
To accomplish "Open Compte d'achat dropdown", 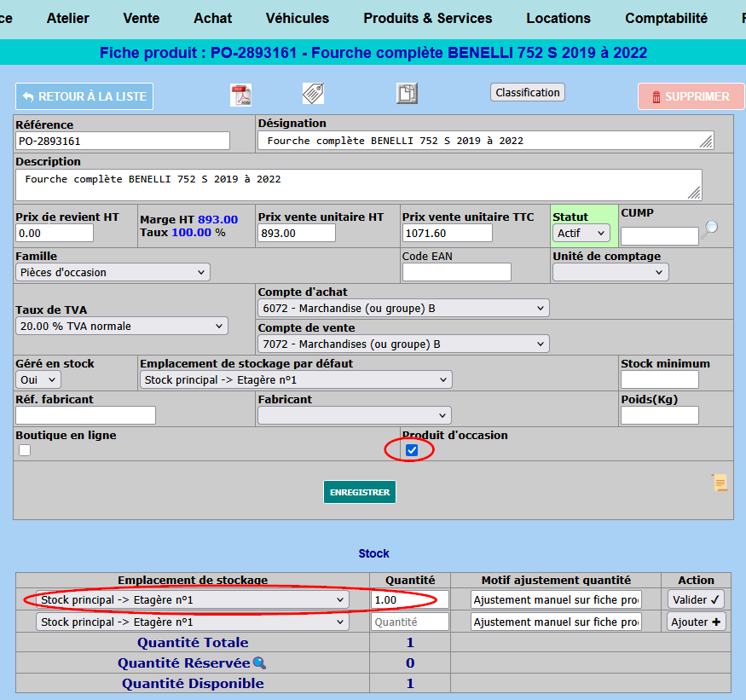I will [403, 308].
